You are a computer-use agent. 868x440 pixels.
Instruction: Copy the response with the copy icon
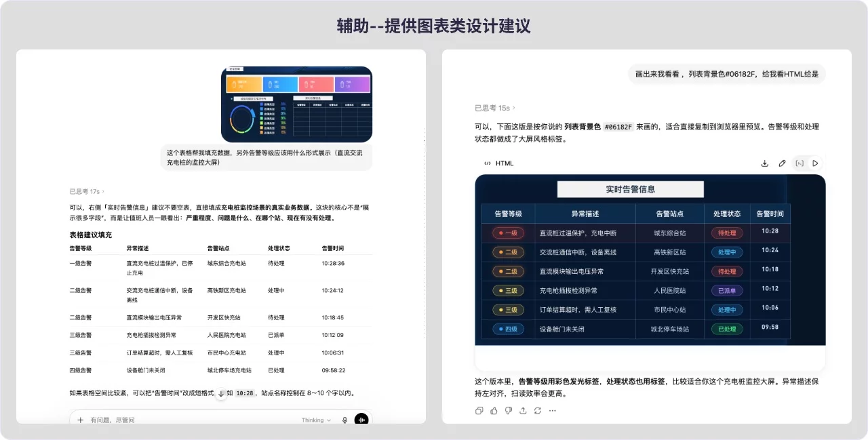coord(479,411)
